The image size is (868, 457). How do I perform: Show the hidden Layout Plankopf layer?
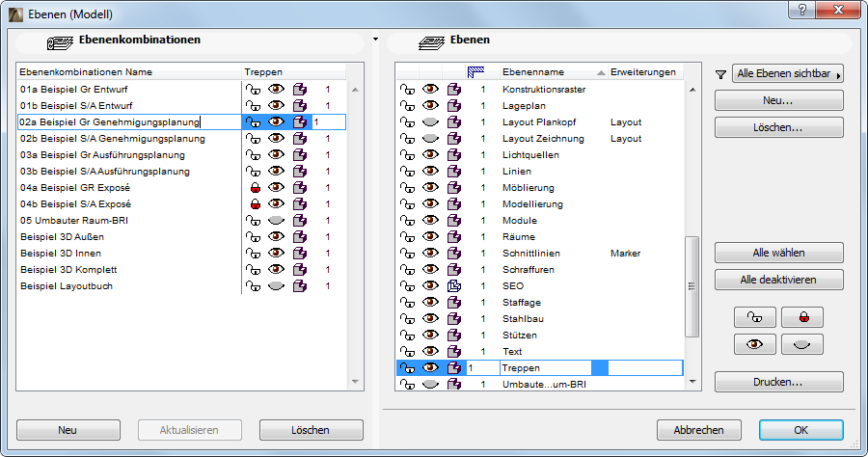(x=430, y=121)
